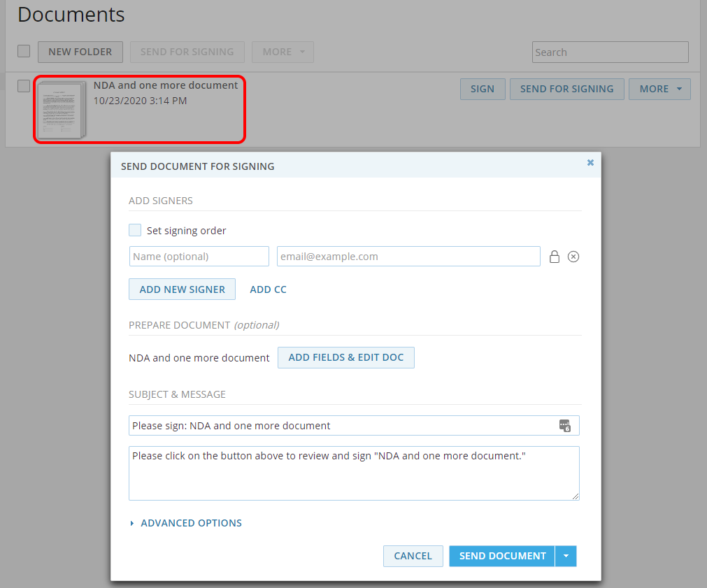Screen dimensions: 707x588
Task: Open the MORE dropdown in the document row
Action: (659, 89)
